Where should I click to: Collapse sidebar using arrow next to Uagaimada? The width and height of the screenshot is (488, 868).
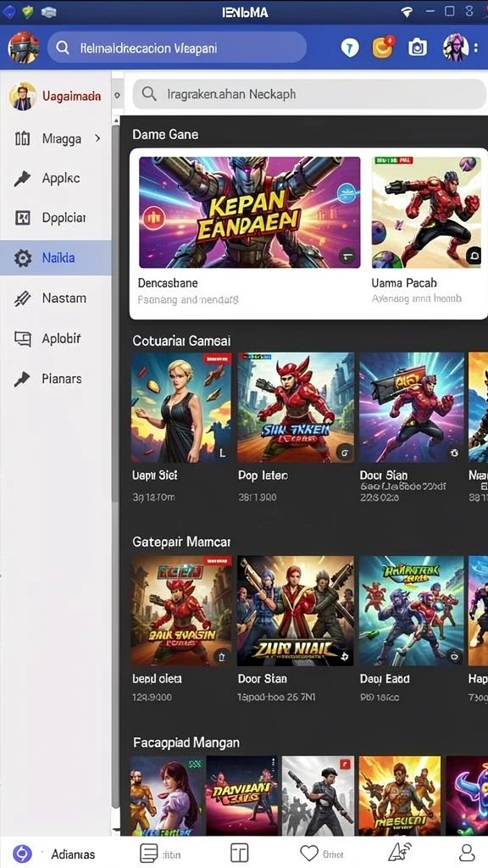[117, 95]
